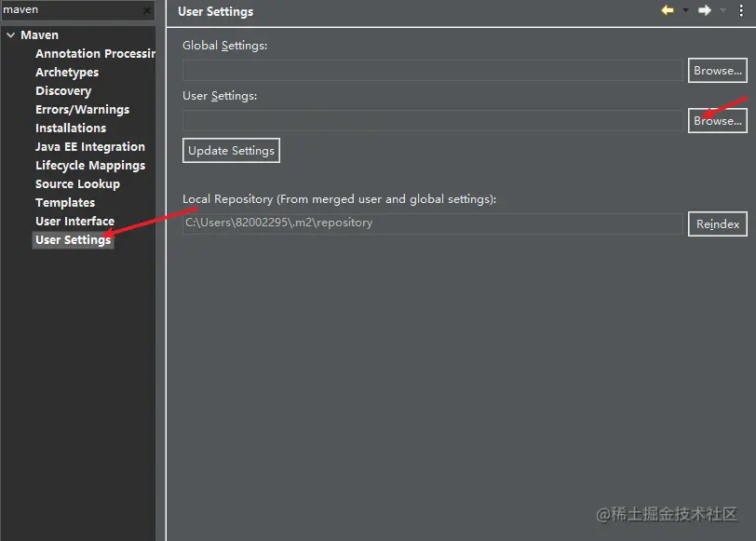Open Annotation Processing preferences
Image resolution: width=756 pixels, height=541 pixels.
point(95,53)
